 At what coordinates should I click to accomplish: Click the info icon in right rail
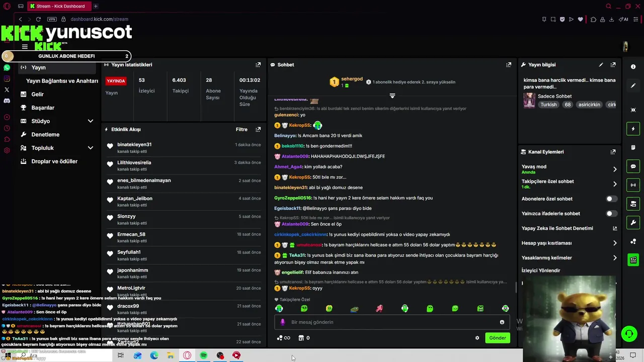click(633, 67)
